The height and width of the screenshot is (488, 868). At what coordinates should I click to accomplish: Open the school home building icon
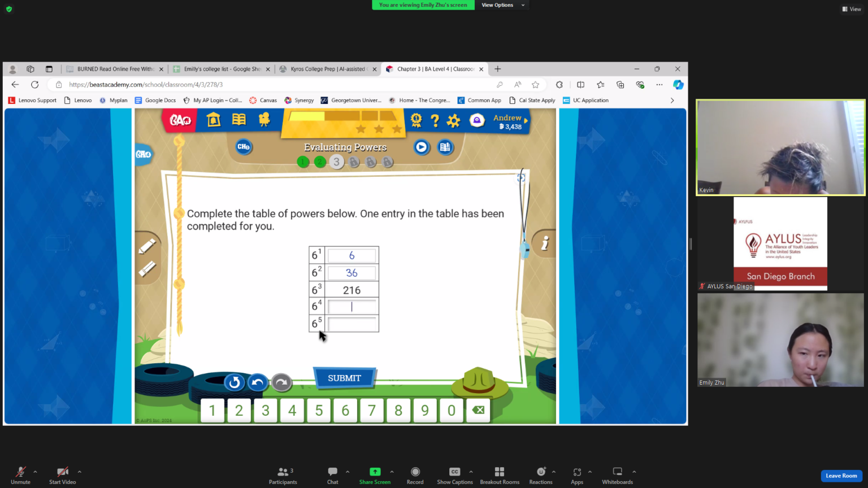214,120
